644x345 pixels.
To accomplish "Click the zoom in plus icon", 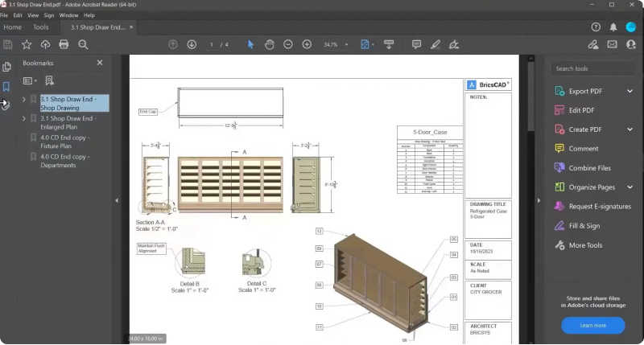I will [307, 44].
